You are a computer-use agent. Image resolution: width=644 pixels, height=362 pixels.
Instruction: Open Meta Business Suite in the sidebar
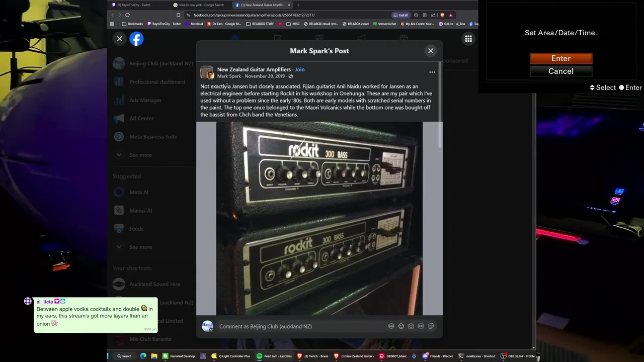(153, 137)
